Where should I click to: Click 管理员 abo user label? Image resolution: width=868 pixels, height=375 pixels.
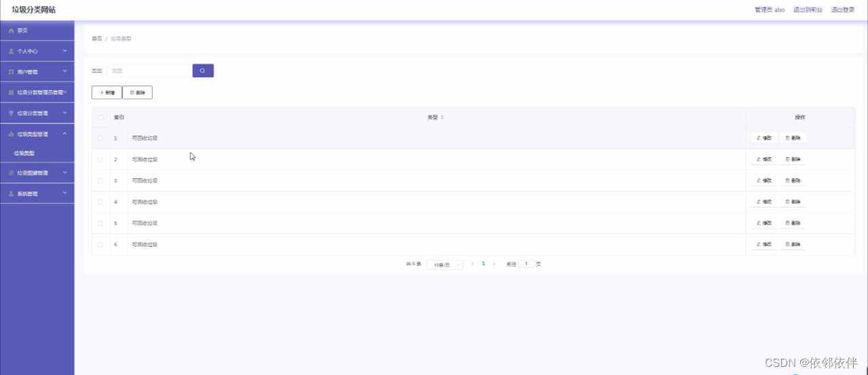770,10
